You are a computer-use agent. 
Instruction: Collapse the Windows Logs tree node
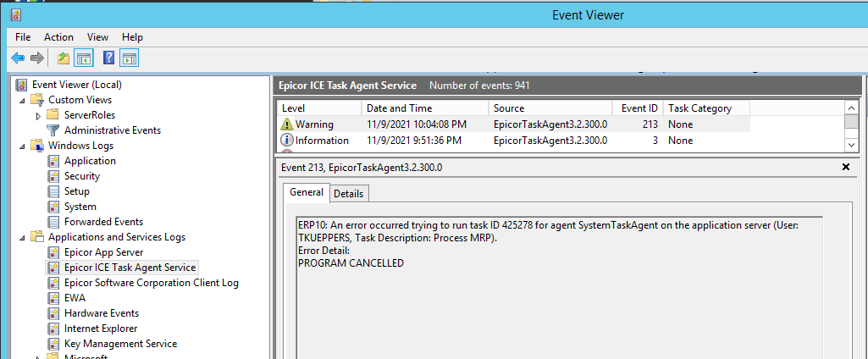point(22,146)
